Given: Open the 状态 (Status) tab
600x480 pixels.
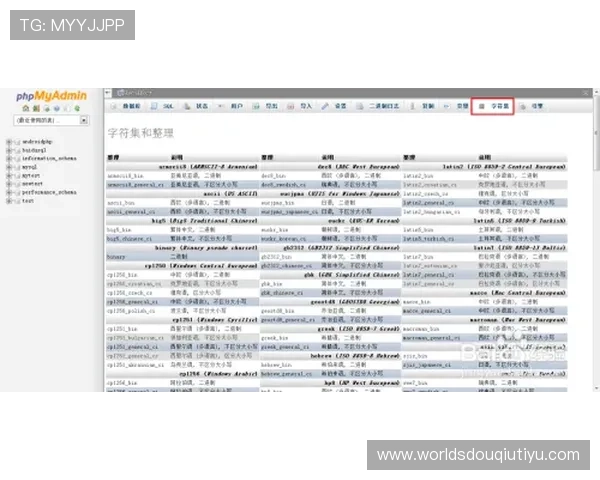Looking at the screenshot, I should click(199, 105).
